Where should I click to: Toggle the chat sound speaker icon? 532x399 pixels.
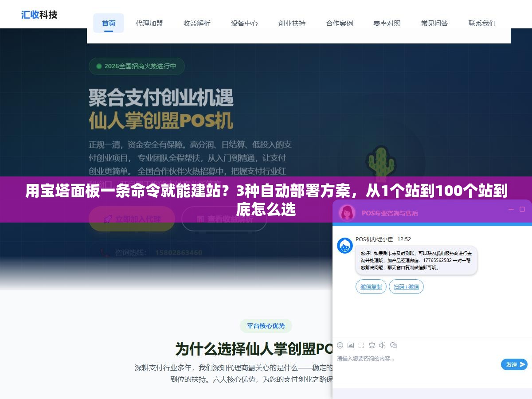click(382, 345)
